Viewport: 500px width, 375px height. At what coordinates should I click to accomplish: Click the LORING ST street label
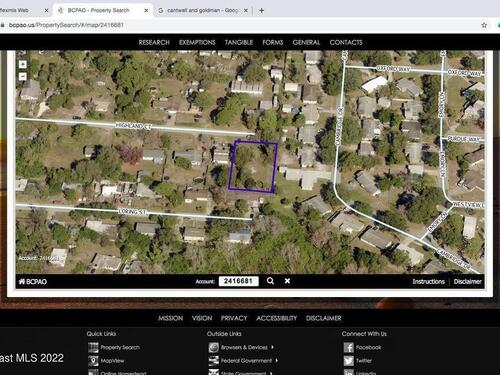(x=133, y=212)
